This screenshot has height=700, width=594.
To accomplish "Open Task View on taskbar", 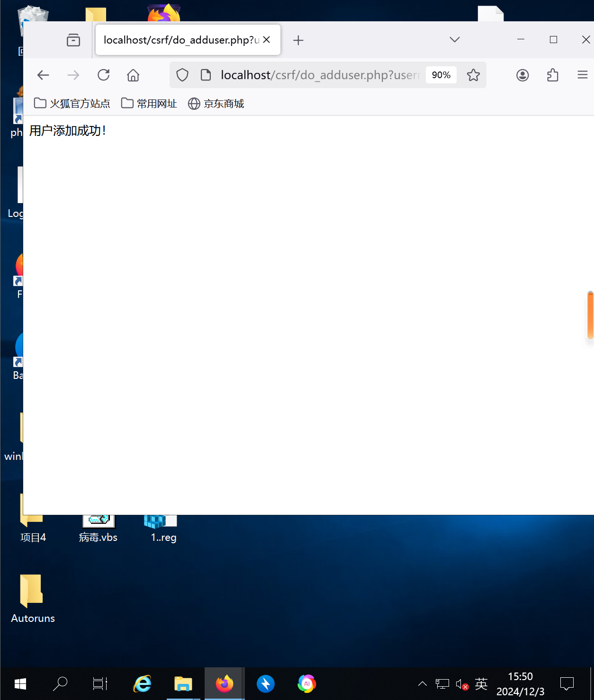I will point(100,684).
